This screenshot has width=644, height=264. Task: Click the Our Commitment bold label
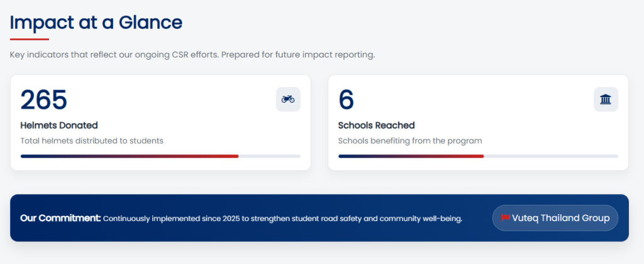click(x=60, y=218)
